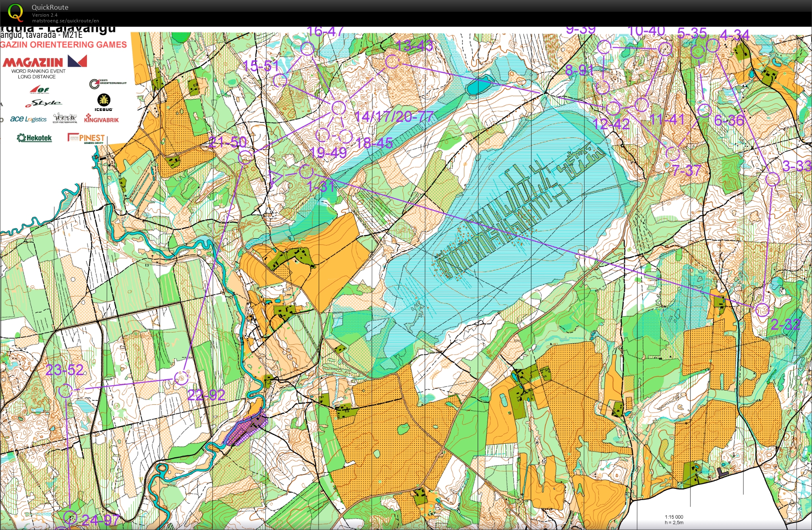Click control circle labeled 23-52
Screen dimensions: 812x530
pyautogui.click(x=65, y=391)
